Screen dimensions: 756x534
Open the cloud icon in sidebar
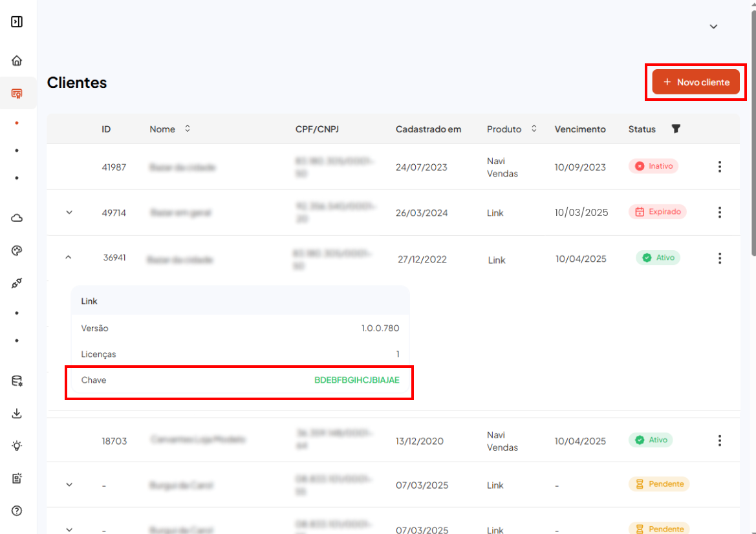click(x=17, y=219)
